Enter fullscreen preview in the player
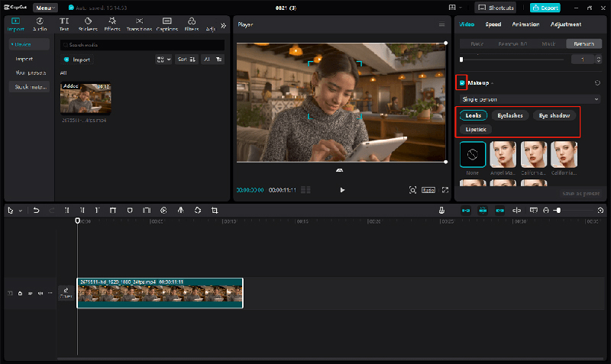This screenshot has width=611, height=364. [445, 190]
